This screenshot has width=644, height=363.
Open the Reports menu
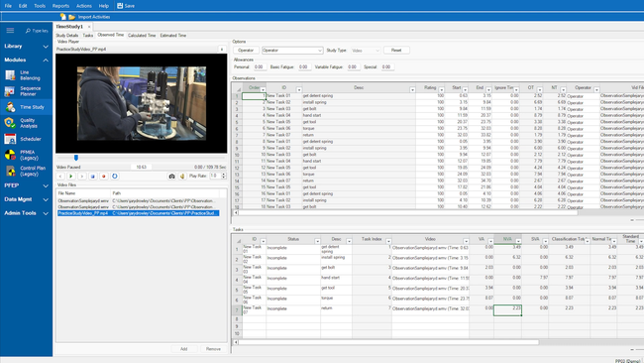(60, 6)
